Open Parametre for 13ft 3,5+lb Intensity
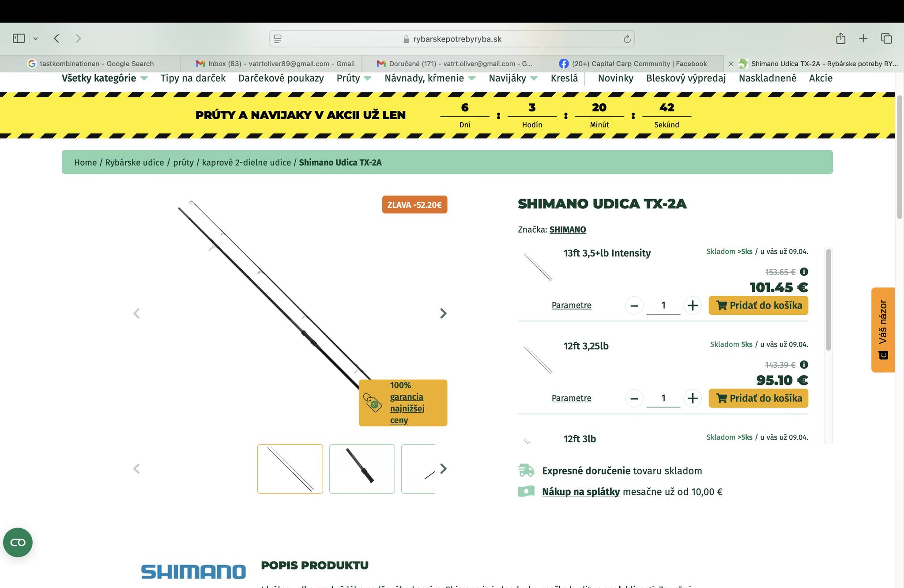This screenshot has height=588, width=904. (x=571, y=305)
